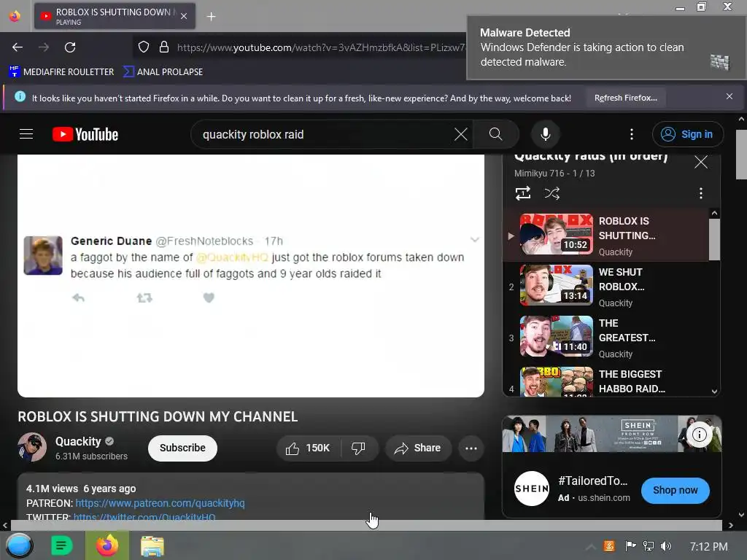Show hidden tray icons with the chevron
The image size is (747, 560).
pyautogui.click(x=590, y=546)
